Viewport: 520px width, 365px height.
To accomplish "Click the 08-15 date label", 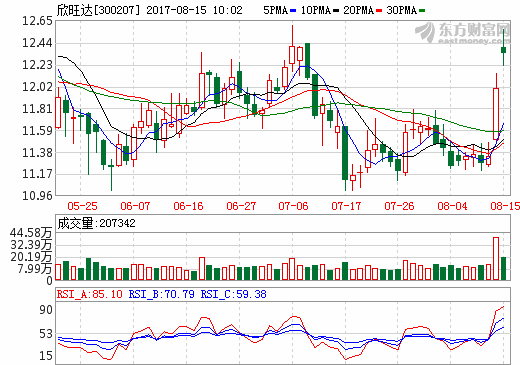I will click(x=505, y=206).
